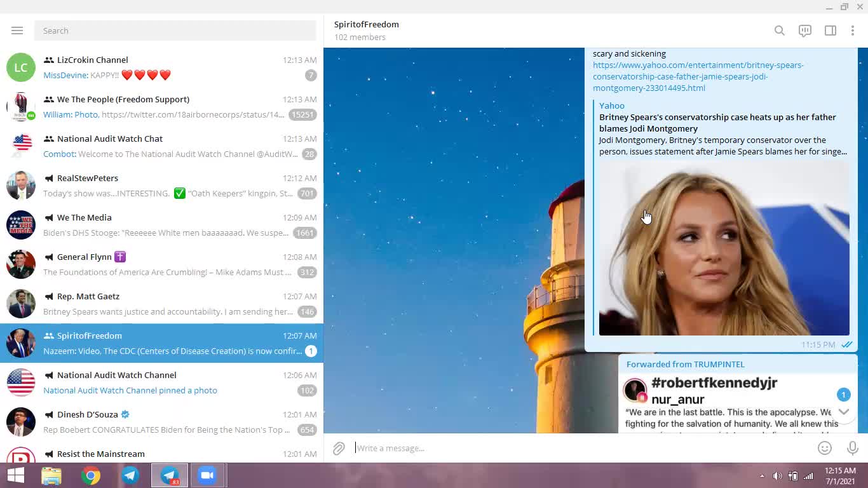This screenshot has height=488, width=868.
Task: Click National Audit Watch Channel flag avatar
Action: [x=21, y=383]
